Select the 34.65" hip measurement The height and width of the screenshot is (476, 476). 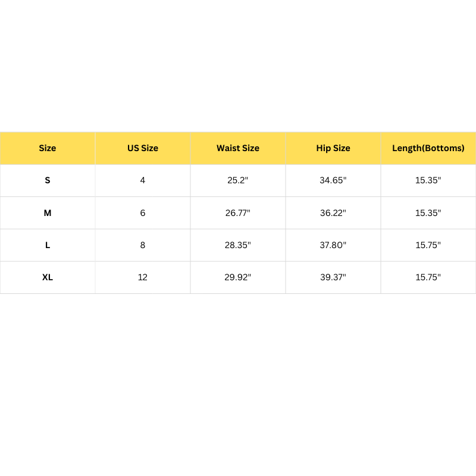click(333, 180)
